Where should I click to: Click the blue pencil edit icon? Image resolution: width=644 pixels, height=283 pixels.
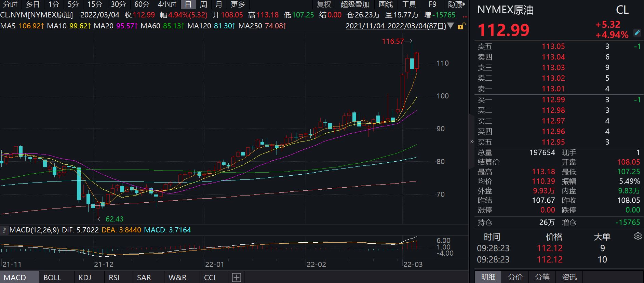tap(637, 32)
